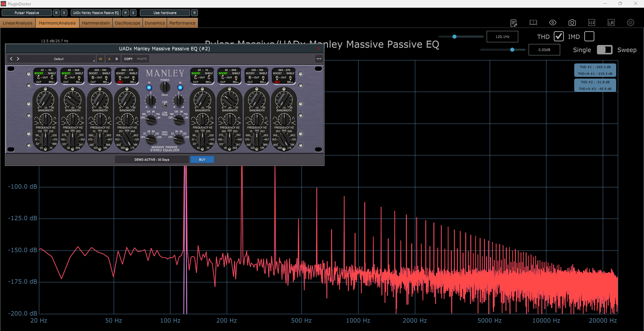Screen dimensions: 644x331
Task: Click the DEMO ACTIVE - 30 Days label
Action: (152, 159)
